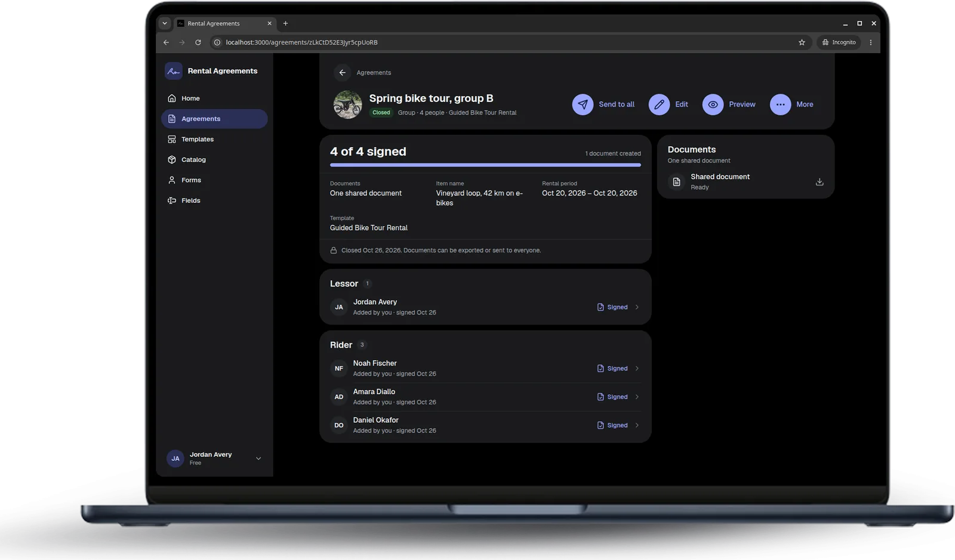
Task: Open the tab search dropdown arrow
Action: click(165, 23)
